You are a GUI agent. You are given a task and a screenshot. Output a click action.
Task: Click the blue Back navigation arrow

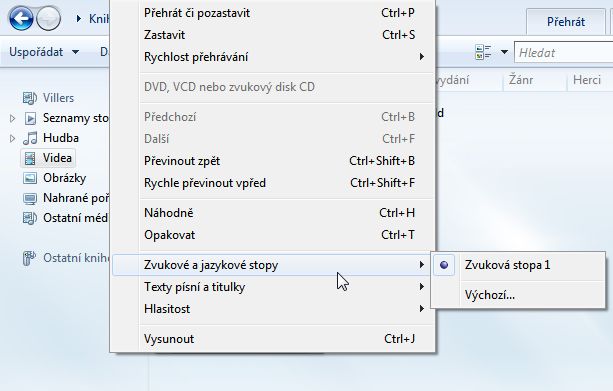point(21,18)
